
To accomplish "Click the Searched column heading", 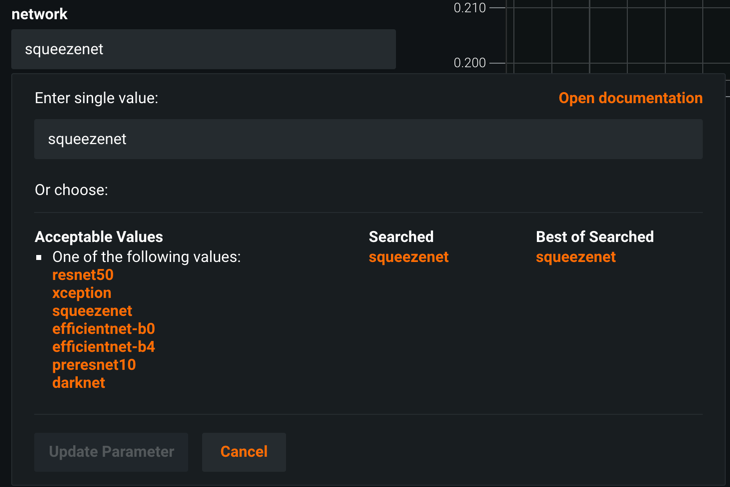I will point(401,237).
